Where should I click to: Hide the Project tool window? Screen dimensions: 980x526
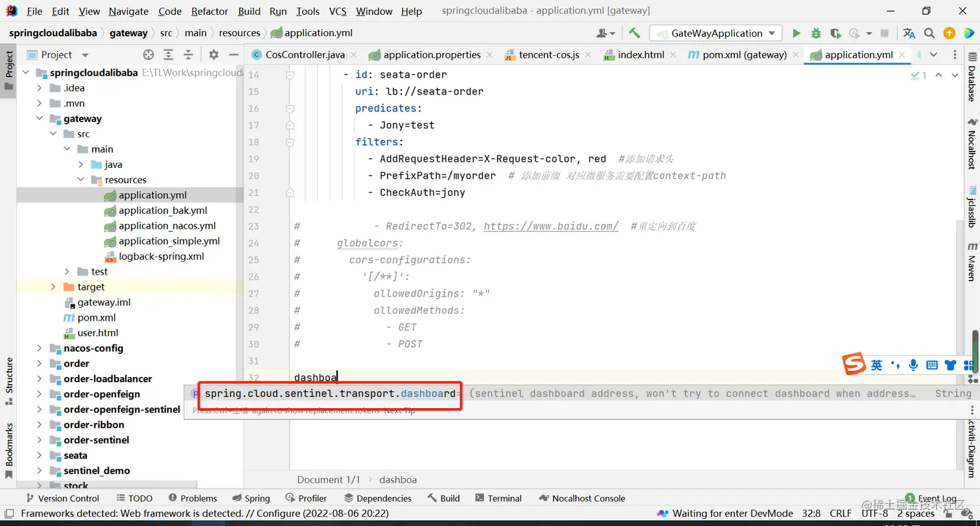click(x=233, y=55)
